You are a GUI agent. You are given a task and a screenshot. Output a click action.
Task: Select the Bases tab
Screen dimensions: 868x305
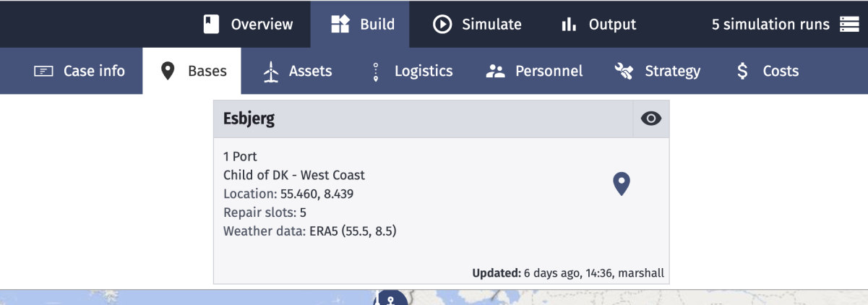[x=192, y=71]
